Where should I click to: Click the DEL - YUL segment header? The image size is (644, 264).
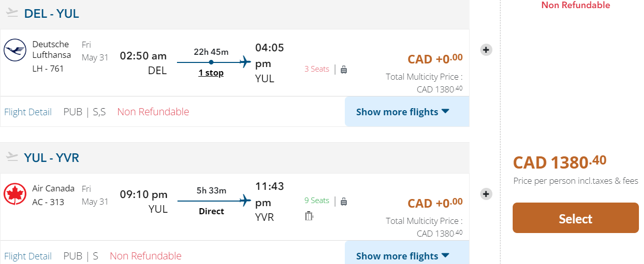(x=52, y=14)
